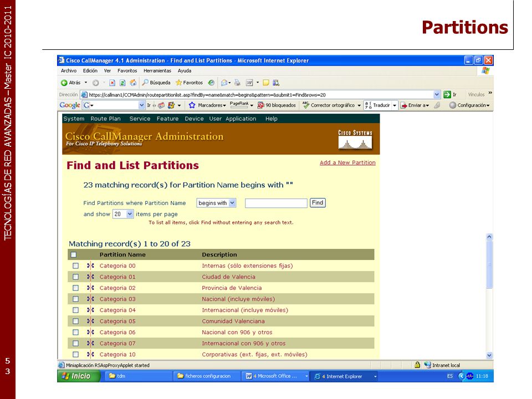Check the box for Categoria 00
Screen dimensions: 532x399
point(76,265)
